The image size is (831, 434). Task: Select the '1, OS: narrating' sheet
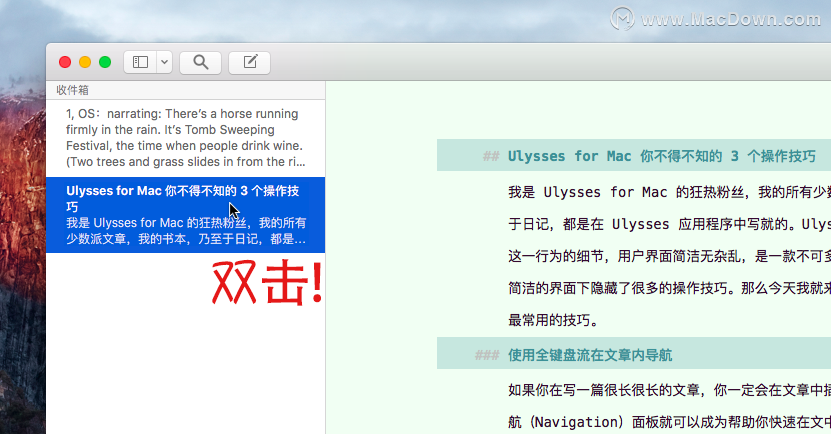(185, 138)
